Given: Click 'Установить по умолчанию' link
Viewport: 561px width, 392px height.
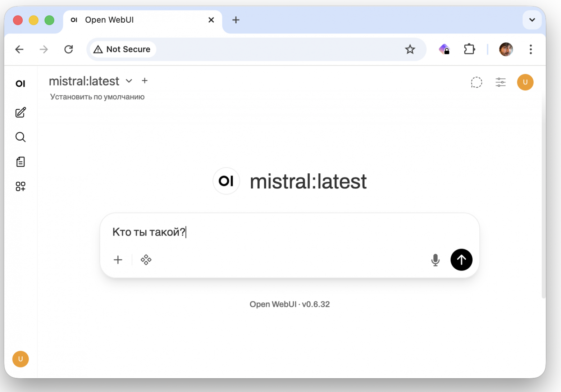Looking at the screenshot, I should (97, 97).
